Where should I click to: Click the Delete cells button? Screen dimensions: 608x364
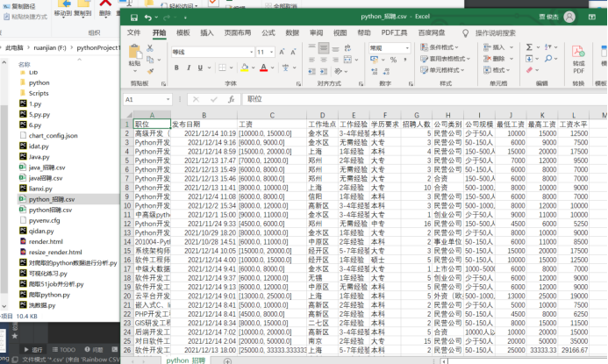click(x=498, y=59)
